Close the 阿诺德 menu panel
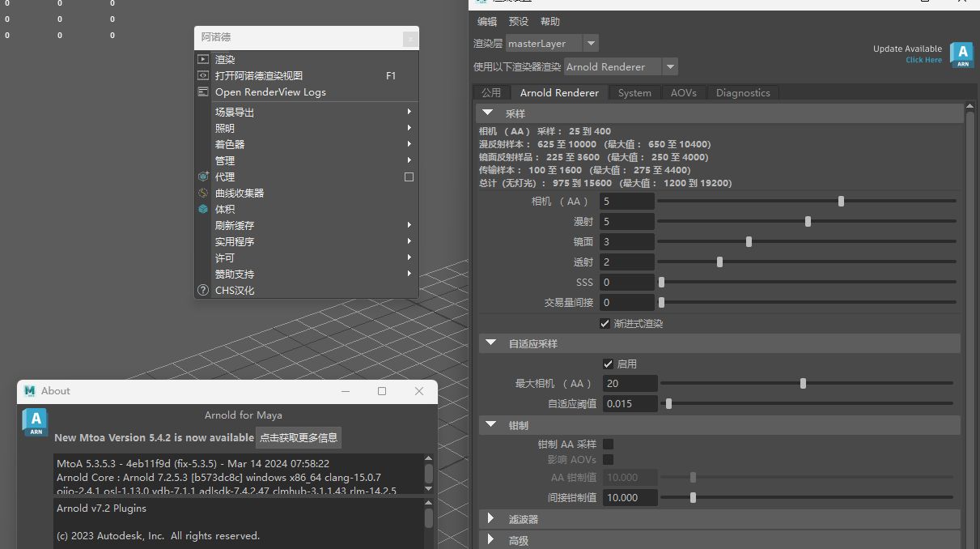Image resolution: width=980 pixels, height=549 pixels. (410, 38)
